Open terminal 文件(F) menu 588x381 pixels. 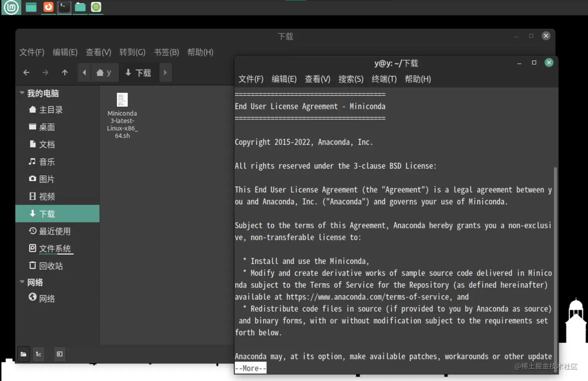[251, 79]
